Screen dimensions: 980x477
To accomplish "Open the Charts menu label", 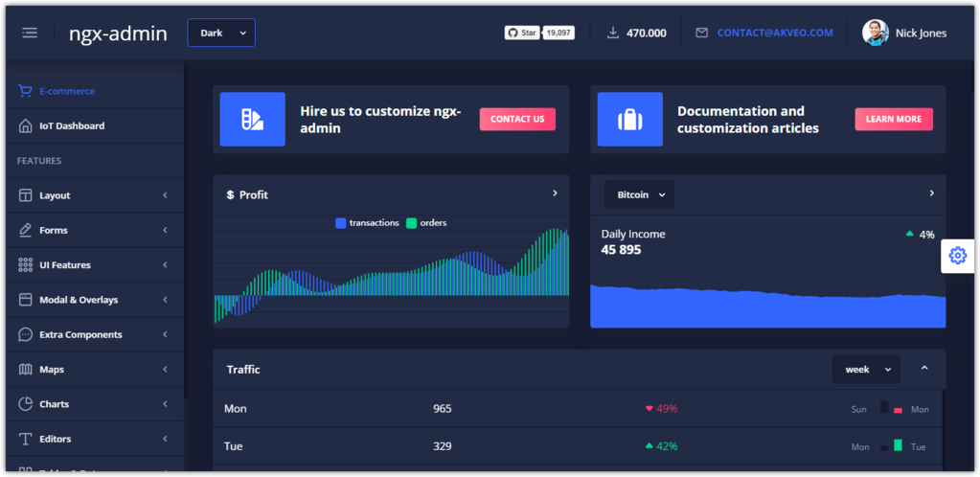I will point(55,404).
